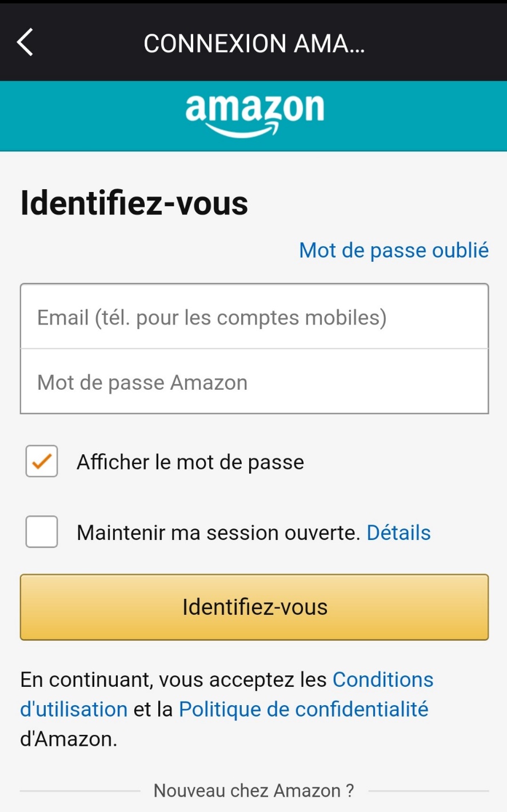The width and height of the screenshot is (507, 812).
Task: Focus the Mot de passe Amazon field
Action: point(254,382)
